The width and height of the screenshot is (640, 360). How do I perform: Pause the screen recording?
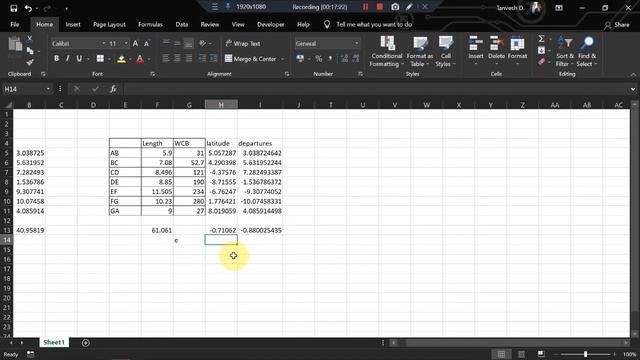pyautogui.click(x=365, y=7)
